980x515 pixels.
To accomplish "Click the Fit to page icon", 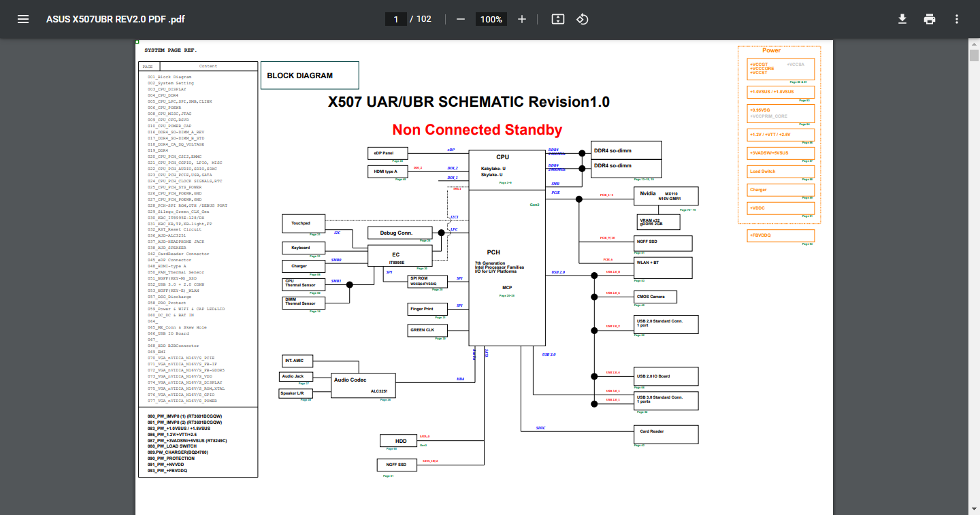I will (x=558, y=19).
